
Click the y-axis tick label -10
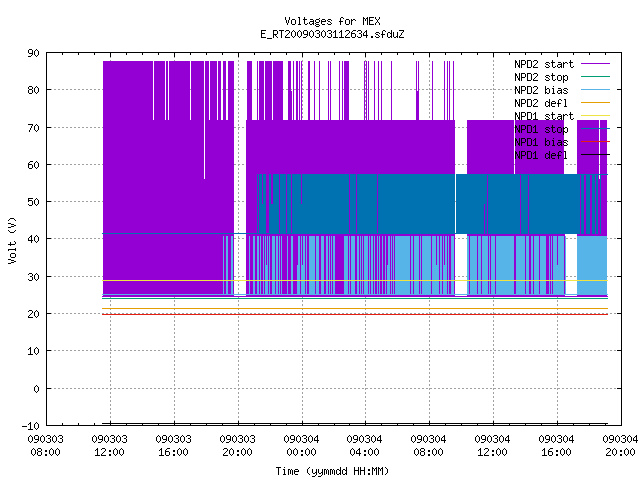click(x=31, y=426)
